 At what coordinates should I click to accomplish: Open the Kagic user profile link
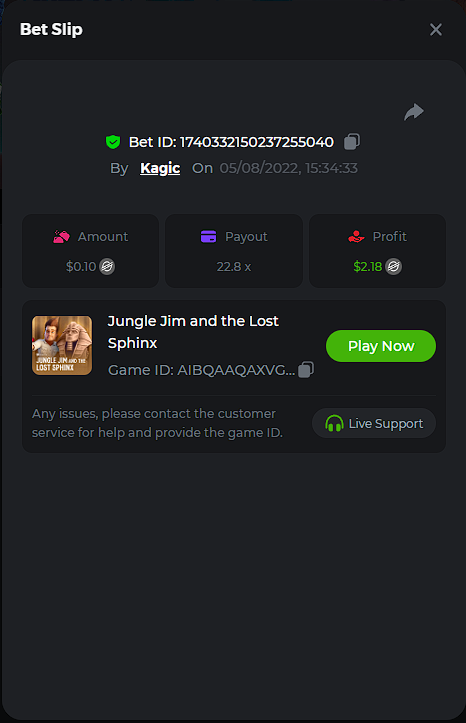click(x=160, y=168)
